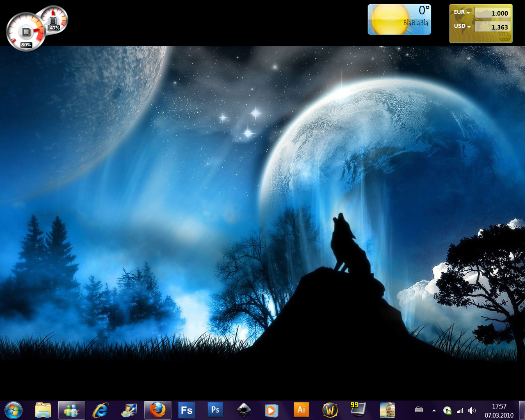The height and width of the screenshot is (420, 525).
Task: Switch to Windows Live Messenger taskbar button
Action: point(72,410)
